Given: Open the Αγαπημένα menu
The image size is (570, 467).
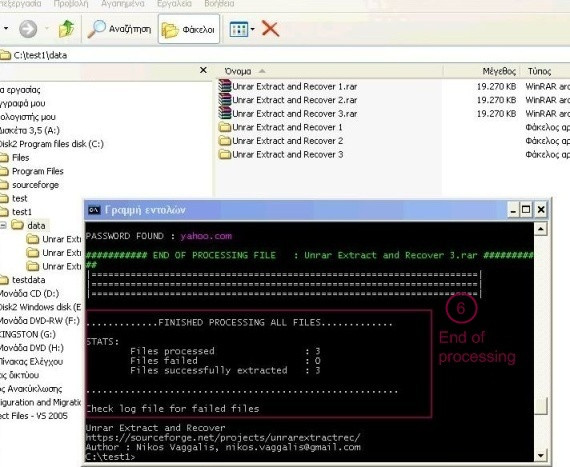Looking at the screenshot, I should click(x=123, y=4).
